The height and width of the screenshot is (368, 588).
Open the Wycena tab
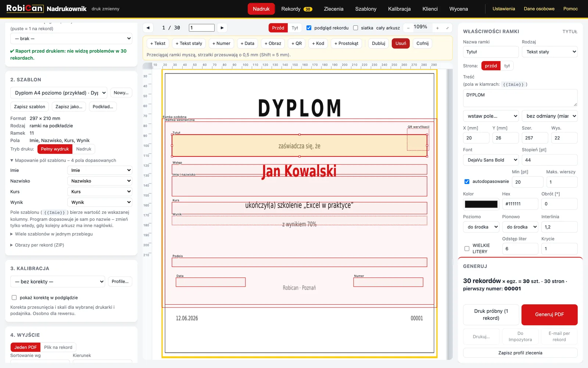(x=459, y=9)
